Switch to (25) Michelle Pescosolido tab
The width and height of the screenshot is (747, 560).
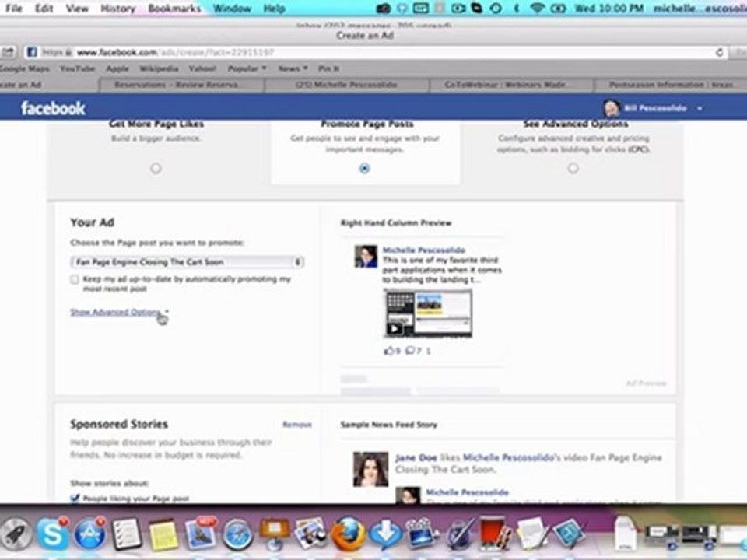click(346, 85)
